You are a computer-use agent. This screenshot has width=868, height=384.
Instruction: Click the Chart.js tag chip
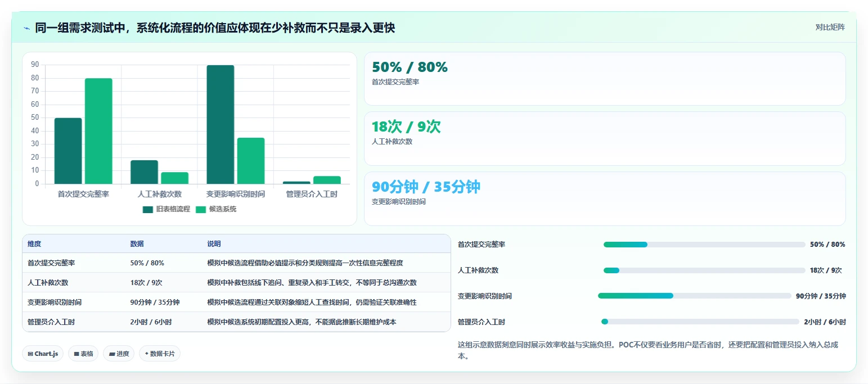coord(43,354)
